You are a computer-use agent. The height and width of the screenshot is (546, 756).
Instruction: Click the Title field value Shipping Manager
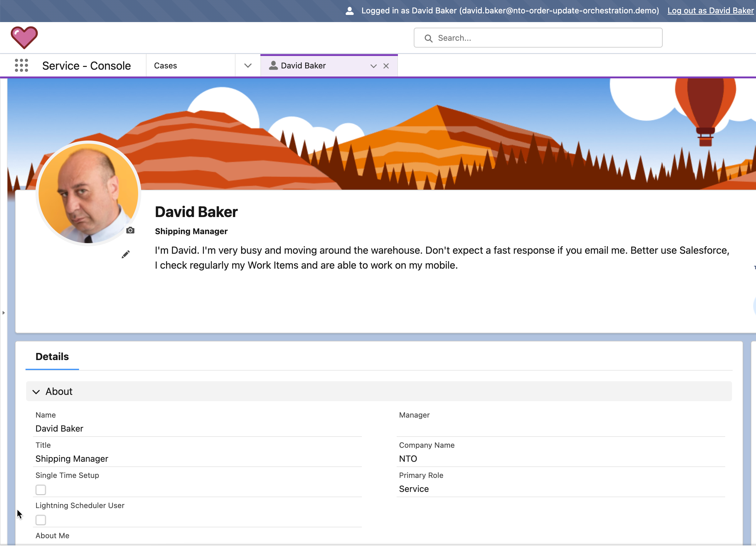[x=72, y=459]
